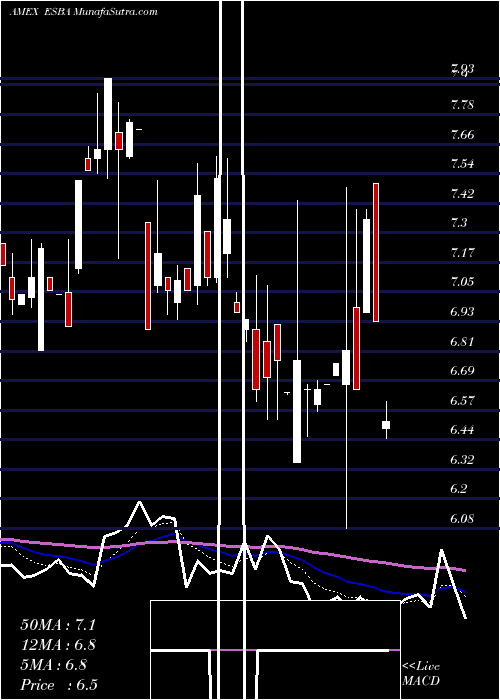Click the 6.08 price axis label
The height and width of the screenshot is (700, 500).
pos(462,518)
